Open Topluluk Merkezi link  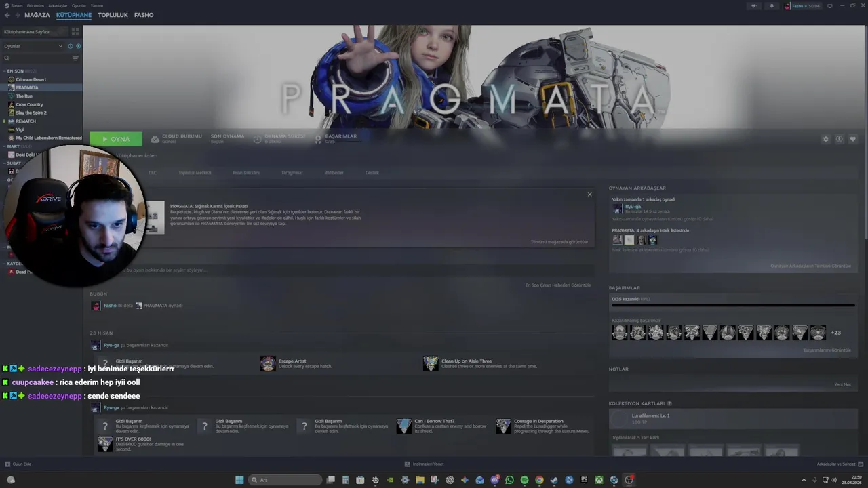[x=195, y=173]
